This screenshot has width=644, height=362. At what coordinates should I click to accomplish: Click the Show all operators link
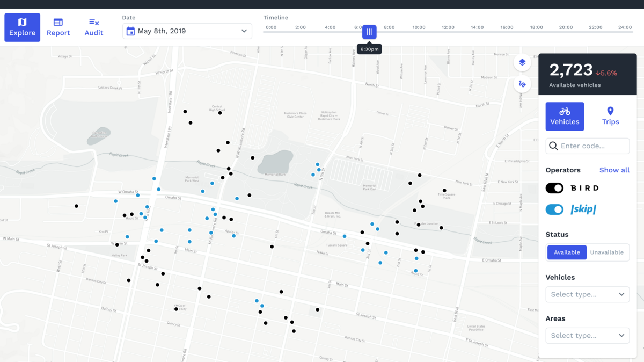tap(614, 170)
